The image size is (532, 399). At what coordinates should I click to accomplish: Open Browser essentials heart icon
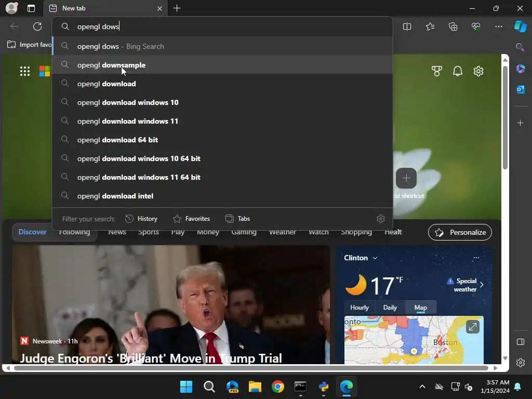pyautogui.click(x=476, y=26)
